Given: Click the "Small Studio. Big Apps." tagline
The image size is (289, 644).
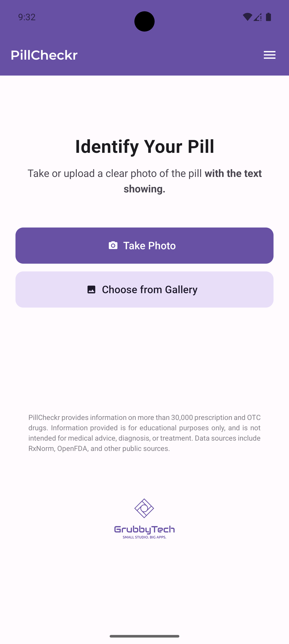Looking at the screenshot, I should click(x=144, y=537).
